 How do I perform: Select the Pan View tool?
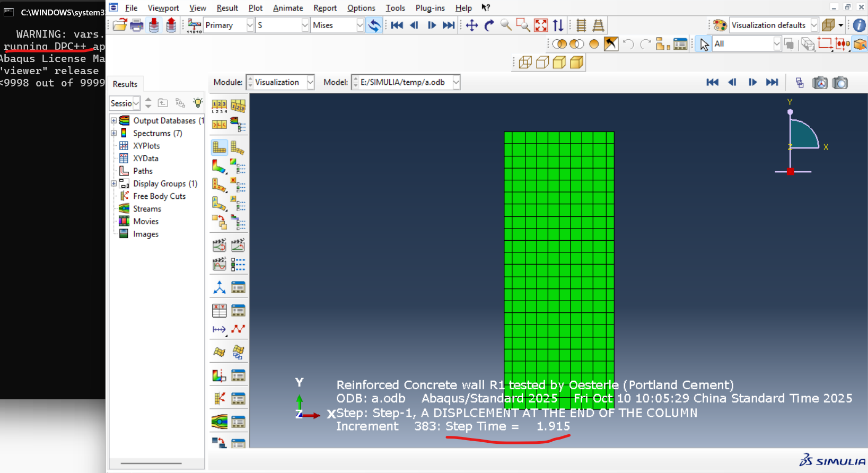pyautogui.click(x=472, y=25)
